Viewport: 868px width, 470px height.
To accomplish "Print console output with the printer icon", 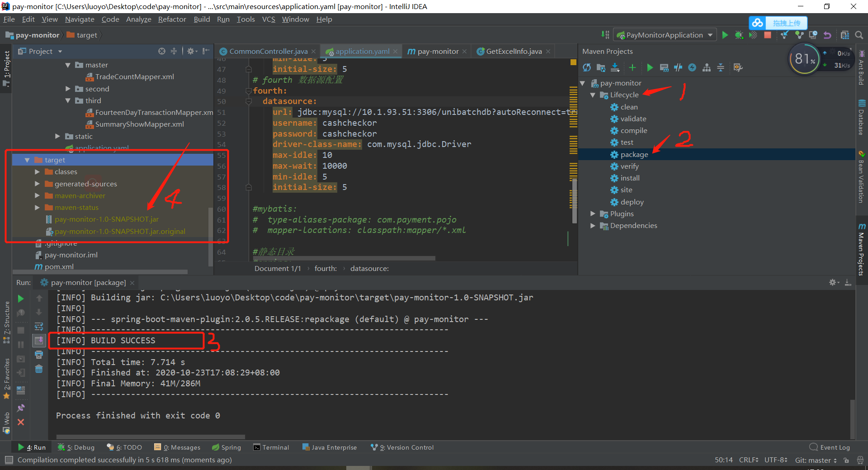I will 39,355.
